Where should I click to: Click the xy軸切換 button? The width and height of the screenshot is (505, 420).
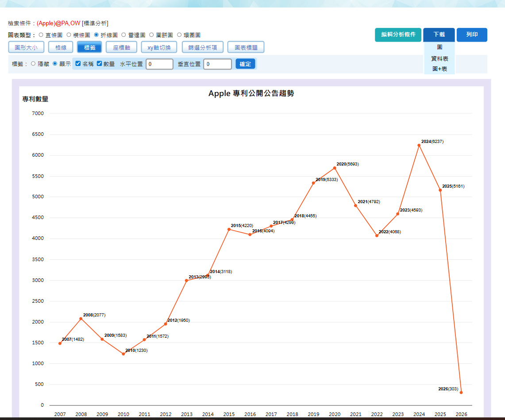[x=159, y=47]
